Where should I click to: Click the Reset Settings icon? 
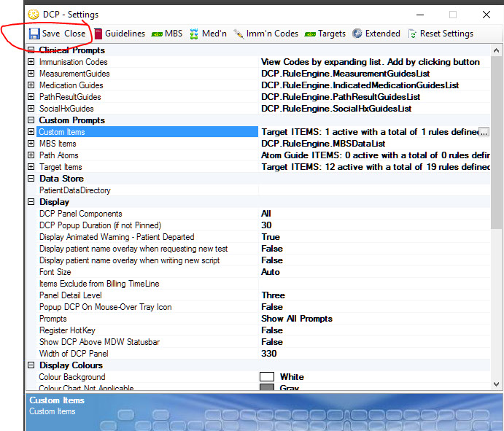point(413,34)
